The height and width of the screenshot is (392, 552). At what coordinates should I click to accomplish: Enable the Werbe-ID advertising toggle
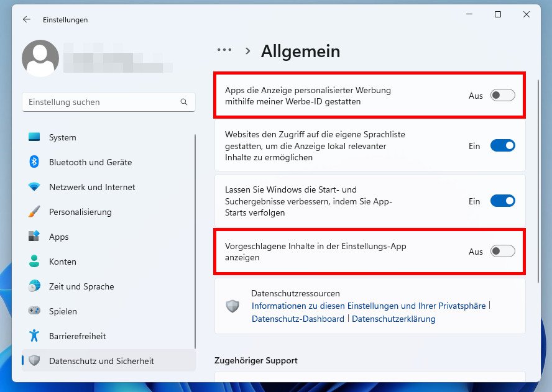coord(502,96)
